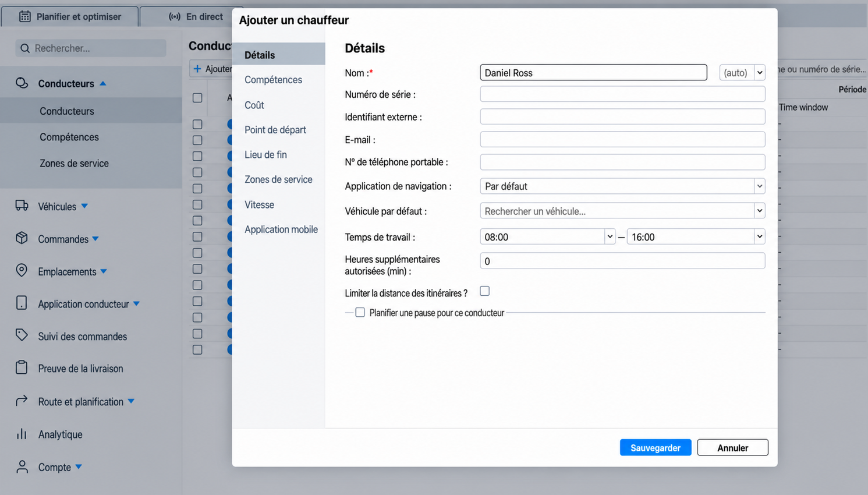Viewport: 868px width, 495px height.
Task: Click the Compte user icon
Action: (22, 466)
